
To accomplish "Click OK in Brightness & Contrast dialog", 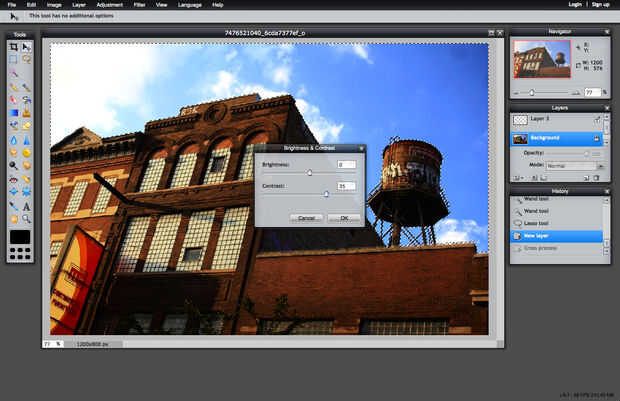I will (x=344, y=218).
